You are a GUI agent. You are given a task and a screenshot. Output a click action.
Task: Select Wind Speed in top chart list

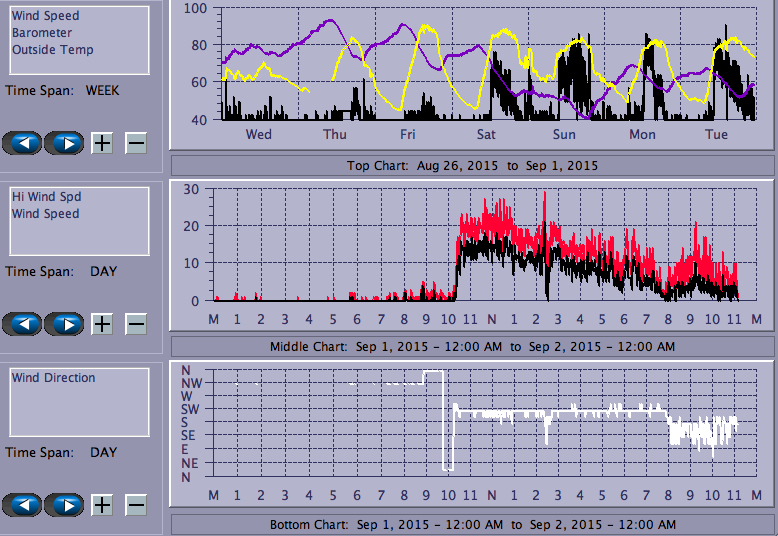46,16
